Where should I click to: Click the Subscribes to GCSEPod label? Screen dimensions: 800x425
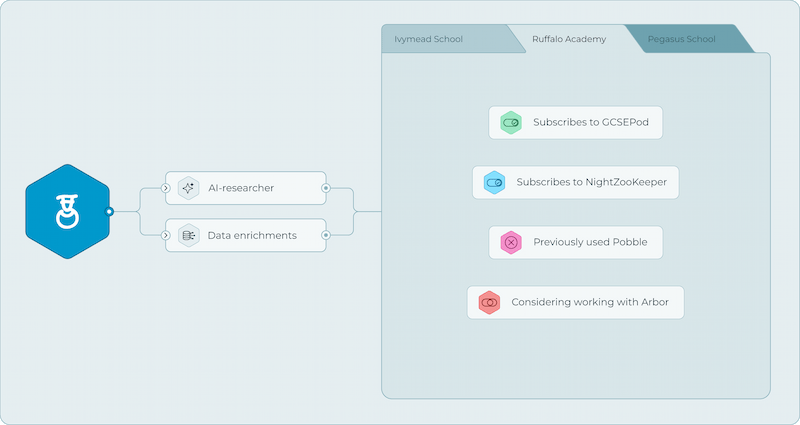tap(583, 123)
